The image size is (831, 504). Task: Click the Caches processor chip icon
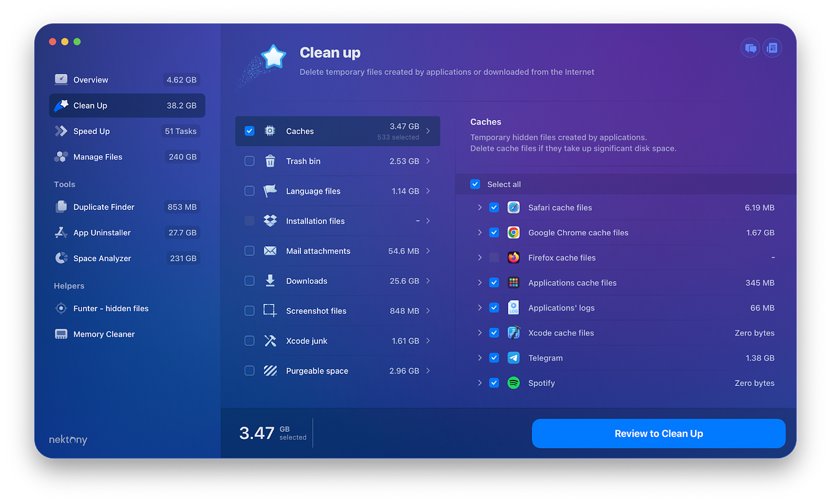coord(270,131)
